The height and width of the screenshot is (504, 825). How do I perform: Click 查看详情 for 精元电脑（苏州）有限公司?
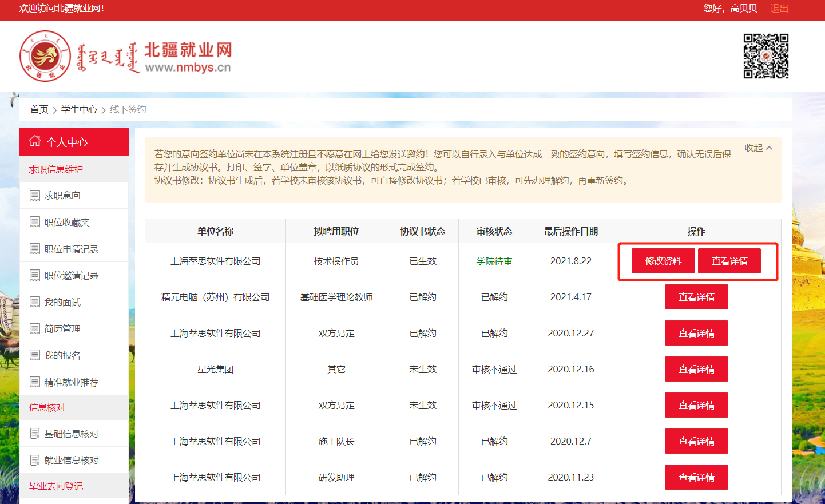(696, 297)
